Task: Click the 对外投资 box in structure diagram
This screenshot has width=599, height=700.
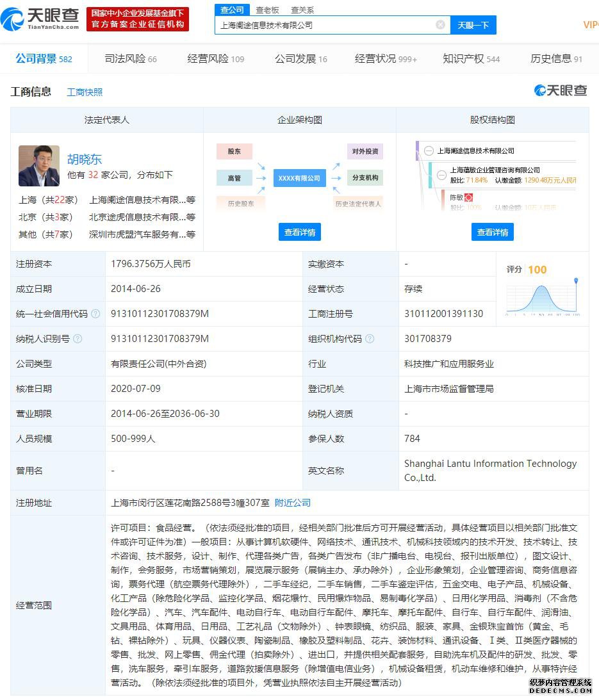Action: pyautogui.click(x=365, y=151)
